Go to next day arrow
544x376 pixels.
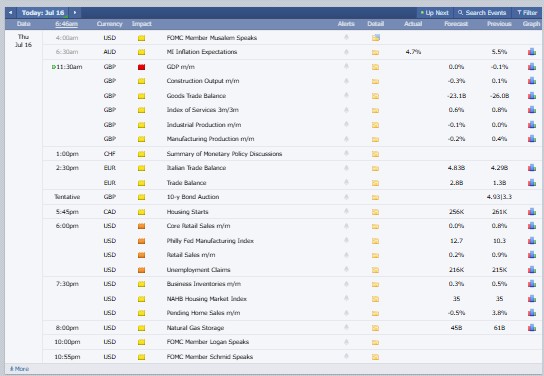pos(75,13)
